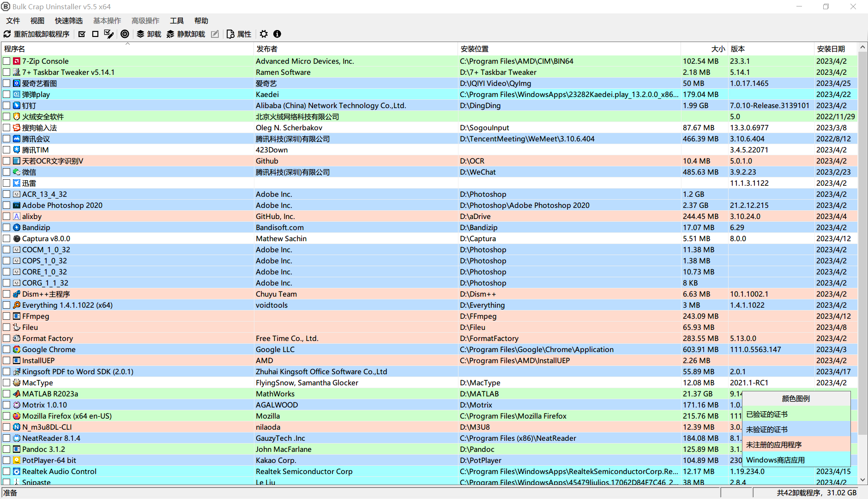Click the select-all checkmark toolbar icon
868x499 pixels.
coord(82,34)
